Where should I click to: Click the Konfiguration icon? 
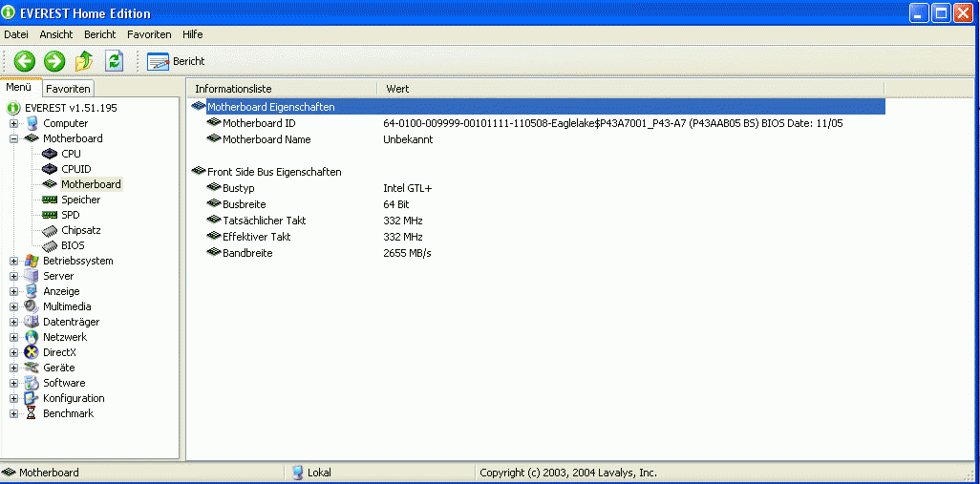tap(32, 398)
